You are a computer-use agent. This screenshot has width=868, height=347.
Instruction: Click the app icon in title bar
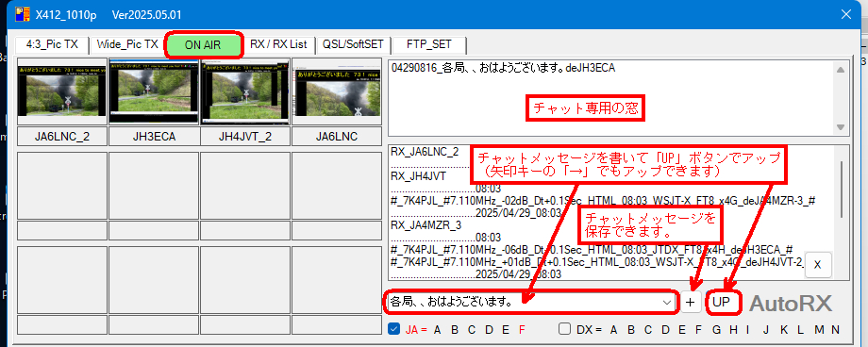(x=22, y=14)
